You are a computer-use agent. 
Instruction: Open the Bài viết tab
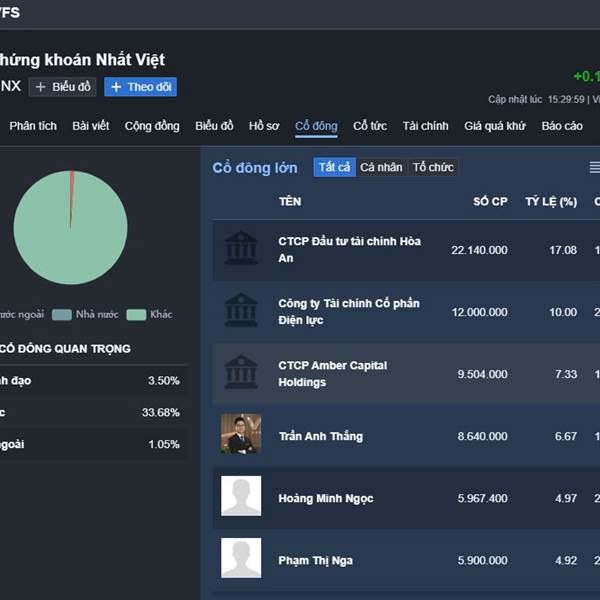pos(91,126)
